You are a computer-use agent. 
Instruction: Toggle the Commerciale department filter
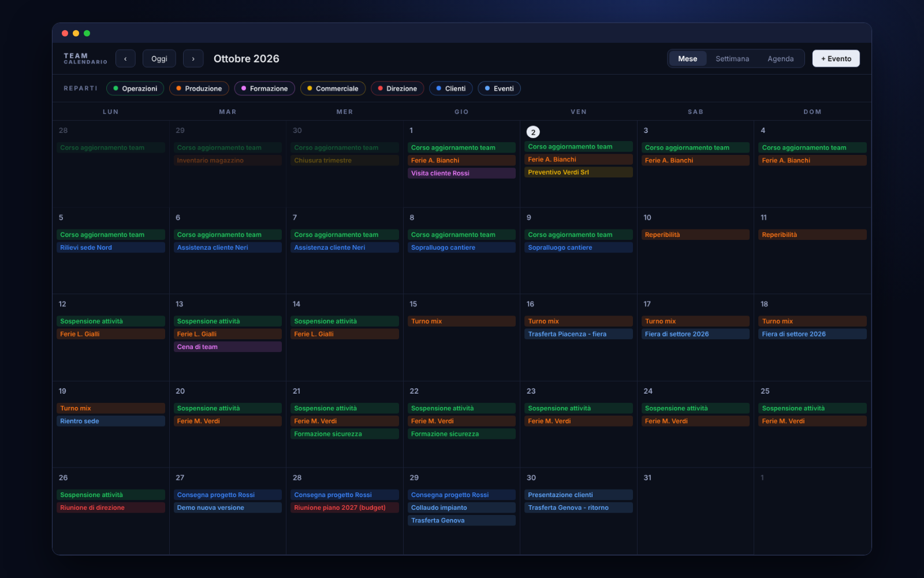[333, 88]
